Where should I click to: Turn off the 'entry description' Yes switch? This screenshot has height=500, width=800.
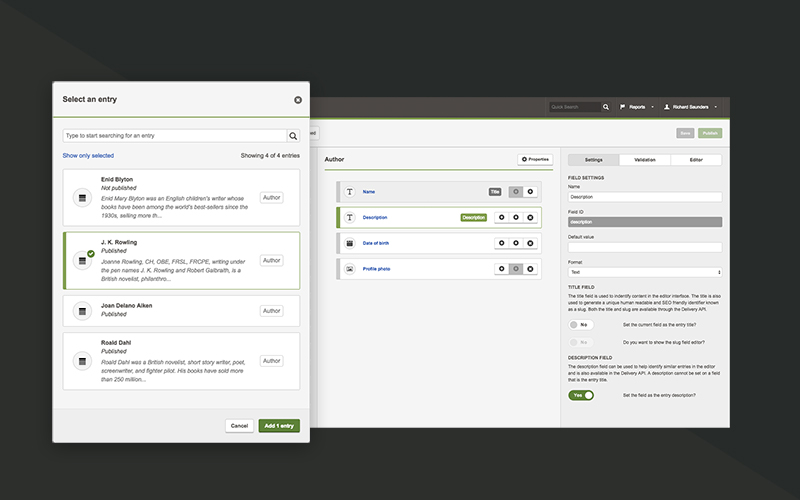(x=581, y=395)
